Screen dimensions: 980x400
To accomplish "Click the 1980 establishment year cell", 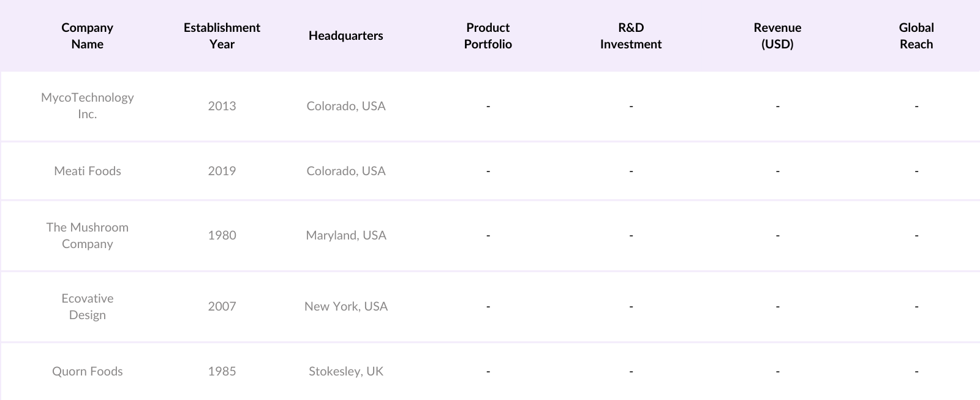I will coord(222,235).
